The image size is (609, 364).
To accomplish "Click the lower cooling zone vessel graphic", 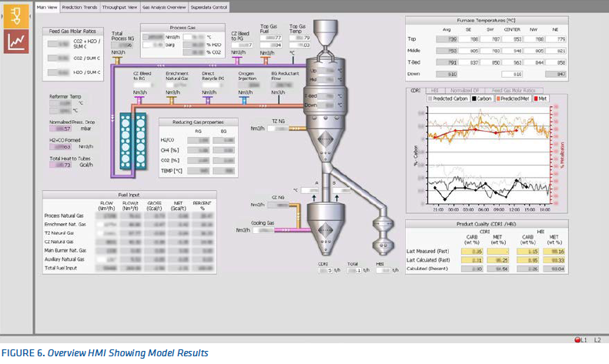I will pyautogui.click(x=326, y=227).
